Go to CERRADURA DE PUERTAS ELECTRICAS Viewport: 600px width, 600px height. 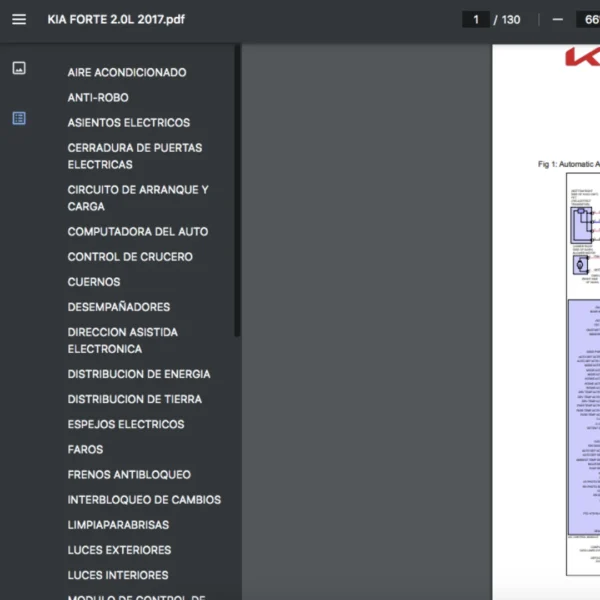click(x=135, y=156)
